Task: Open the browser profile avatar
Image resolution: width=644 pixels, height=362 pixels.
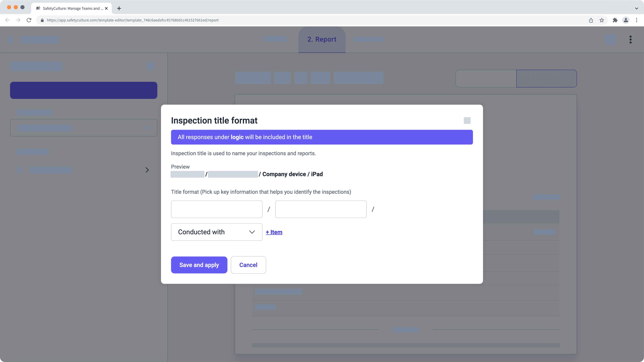Action: (x=626, y=20)
